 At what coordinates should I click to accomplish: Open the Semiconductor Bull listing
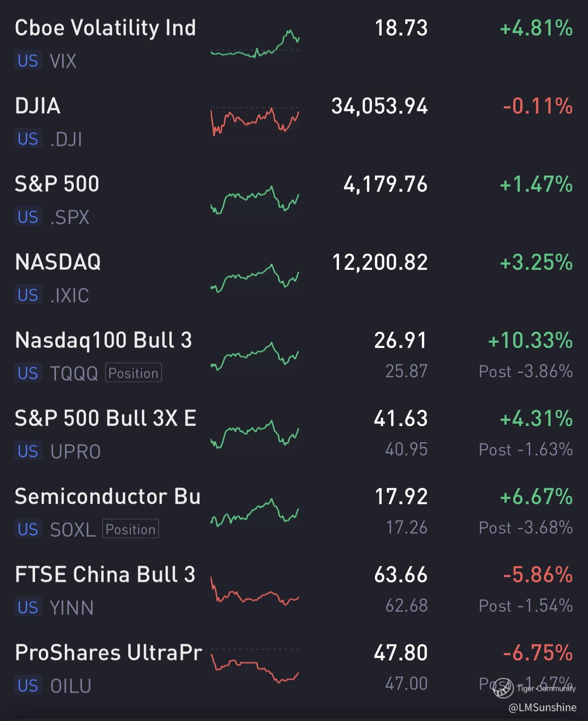[x=107, y=497]
